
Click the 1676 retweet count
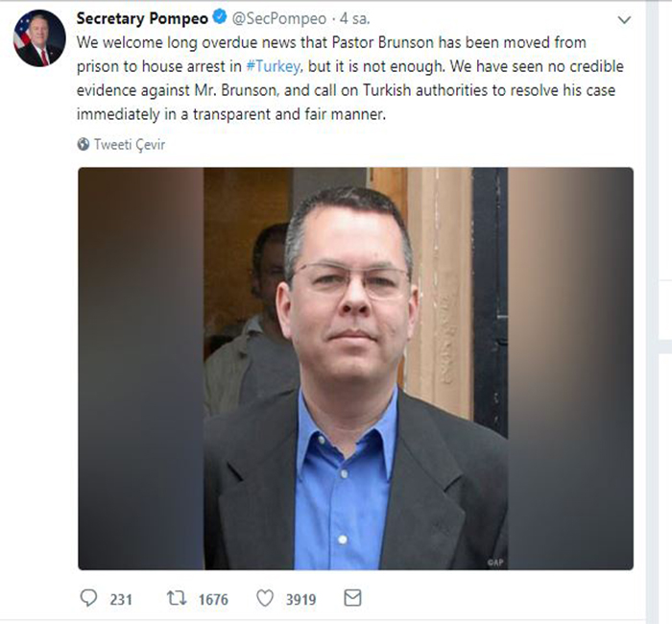pyautogui.click(x=213, y=599)
